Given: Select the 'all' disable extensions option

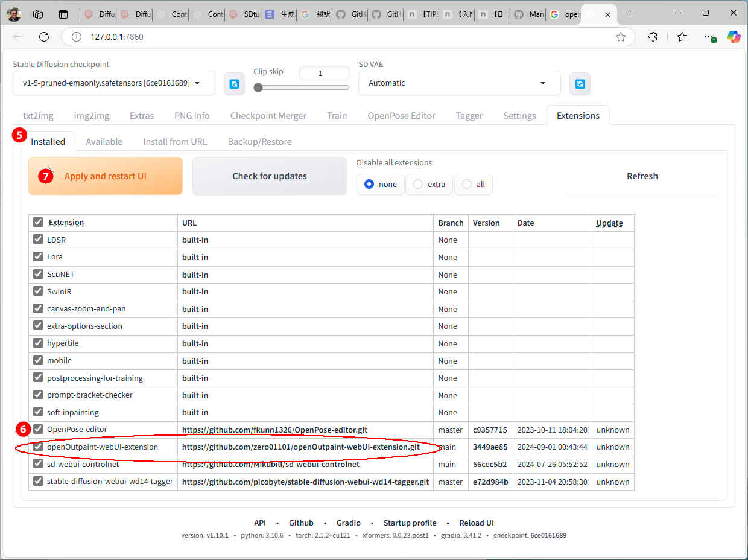Looking at the screenshot, I should click(x=467, y=184).
